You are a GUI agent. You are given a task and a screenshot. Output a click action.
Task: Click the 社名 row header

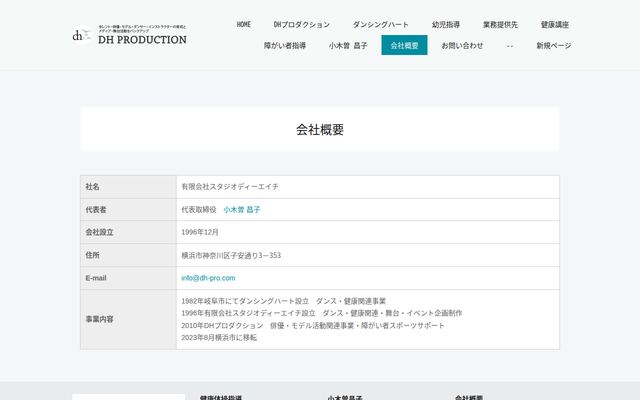129,187
